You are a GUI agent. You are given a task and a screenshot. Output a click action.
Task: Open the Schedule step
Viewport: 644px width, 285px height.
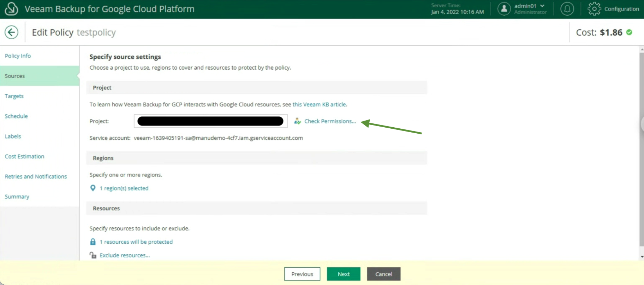click(16, 116)
